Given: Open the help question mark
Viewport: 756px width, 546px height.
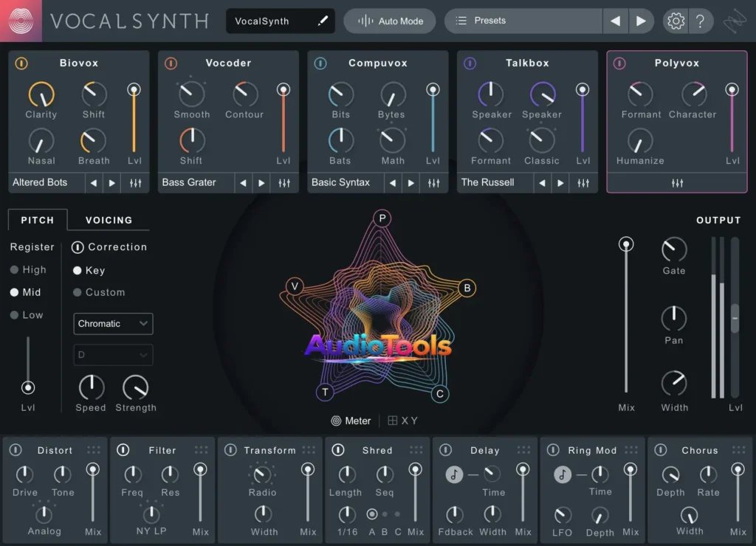Looking at the screenshot, I should 701,21.
